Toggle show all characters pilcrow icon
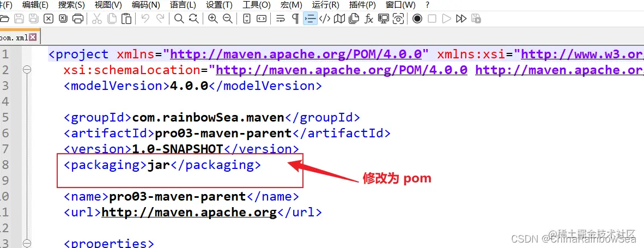Viewport: 644px width, 248px height. pyautogui.click(x=295, y=19)
